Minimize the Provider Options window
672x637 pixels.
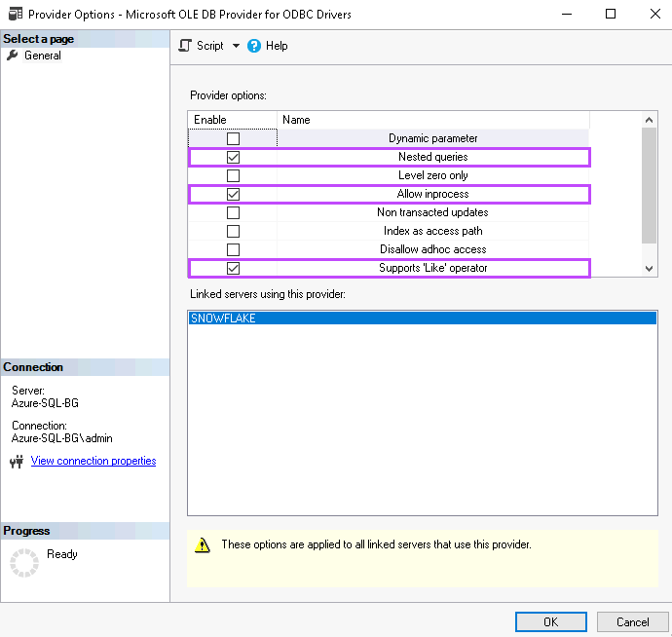567,14
